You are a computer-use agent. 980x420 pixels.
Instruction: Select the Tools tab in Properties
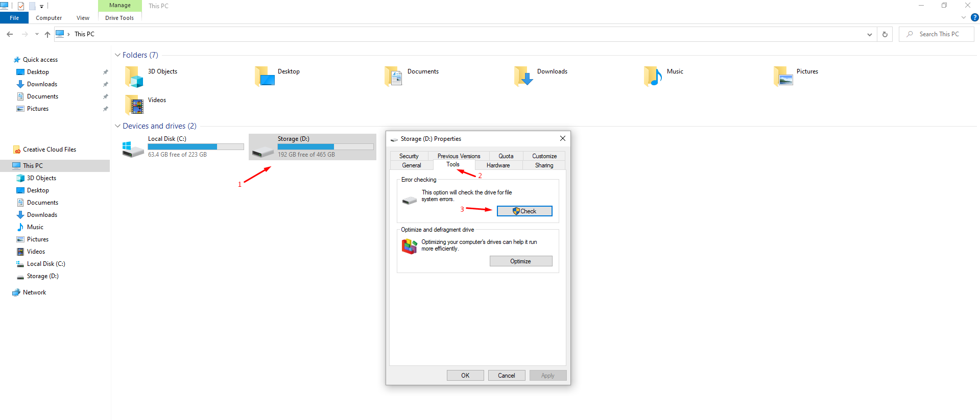pos(453,164)
